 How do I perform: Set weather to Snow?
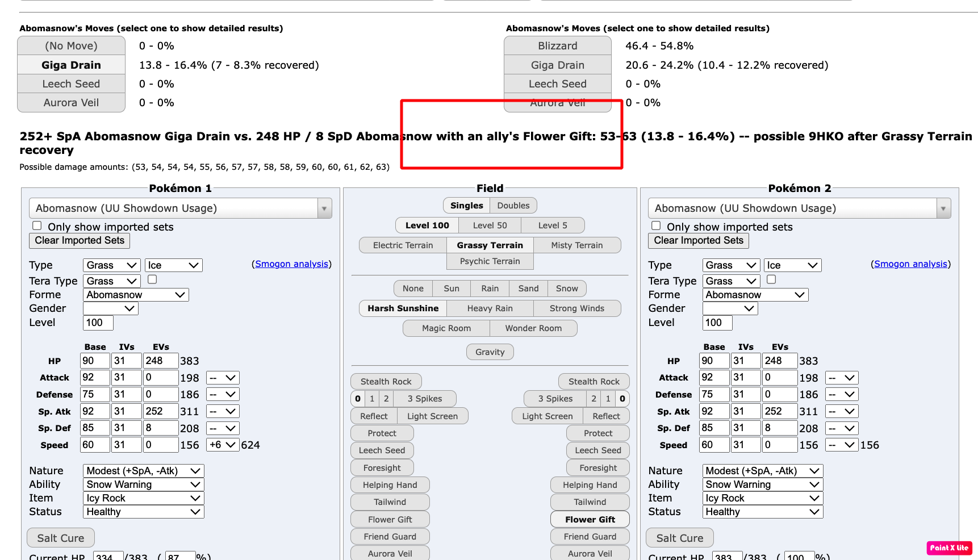click(566, 289)
